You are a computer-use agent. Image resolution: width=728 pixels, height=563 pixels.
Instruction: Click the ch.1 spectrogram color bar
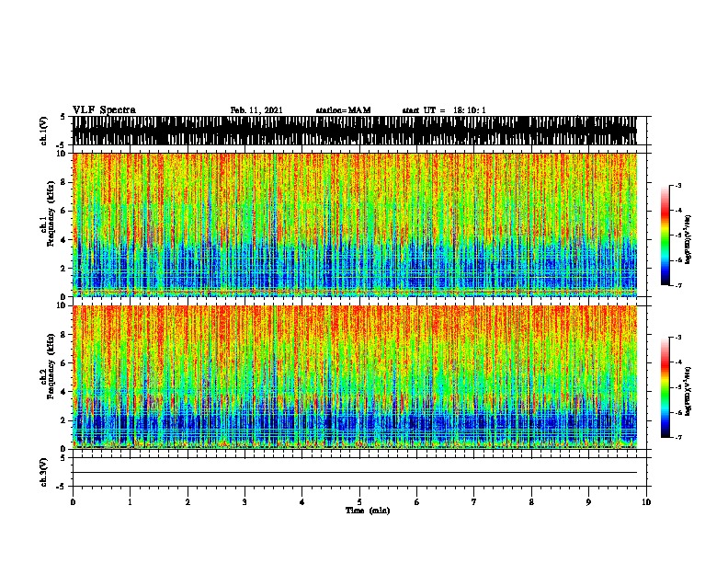click(x=665, y=236)
